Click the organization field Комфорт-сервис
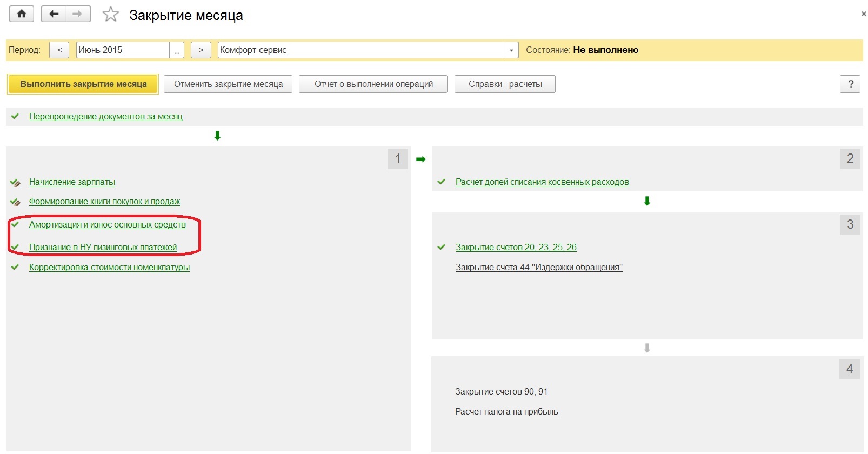 pyautogui.click(x=361, y=50)
